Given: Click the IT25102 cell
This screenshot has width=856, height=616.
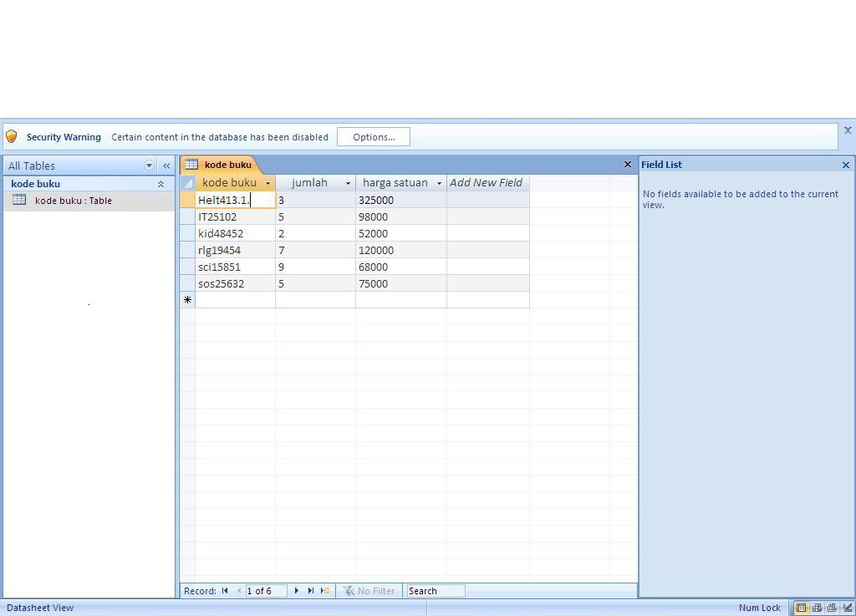Looking at the screenshot, I should [x=235, y=216].
